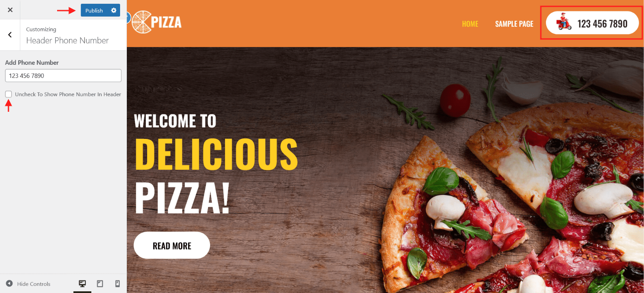
Task: Click the DELICIOUS heading text
Action: pos(216,154)
